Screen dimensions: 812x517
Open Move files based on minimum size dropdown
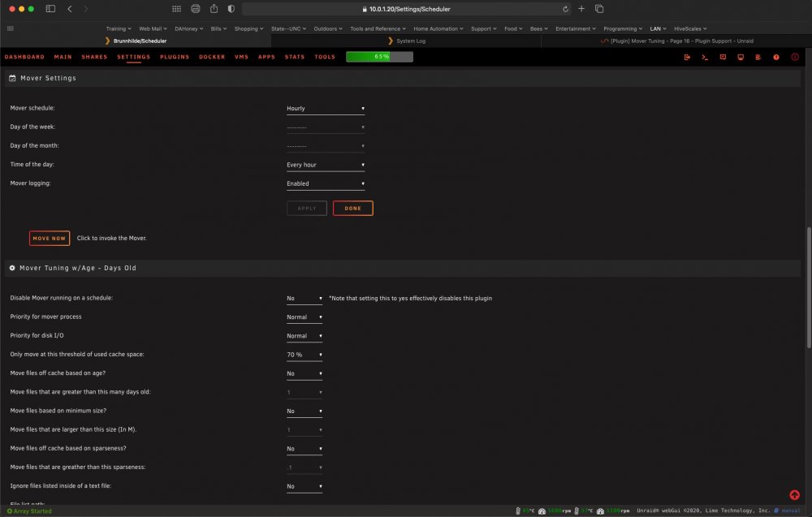(x=304, y=411)
